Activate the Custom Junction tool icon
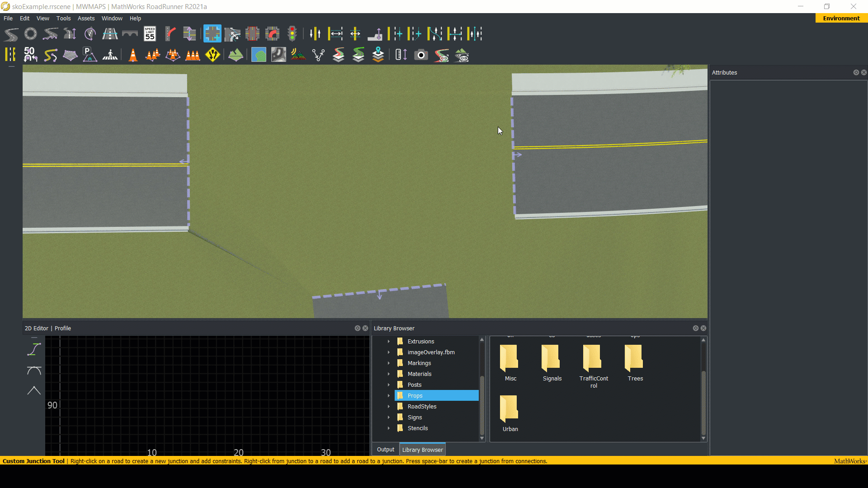The height and width of the screenshot is (488, 868). tap(212, 34)
